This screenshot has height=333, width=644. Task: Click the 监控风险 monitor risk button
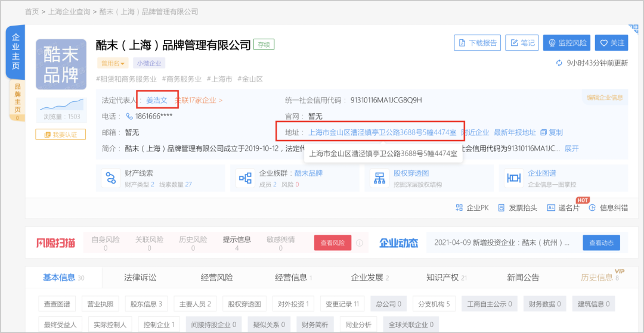point(567,43)
